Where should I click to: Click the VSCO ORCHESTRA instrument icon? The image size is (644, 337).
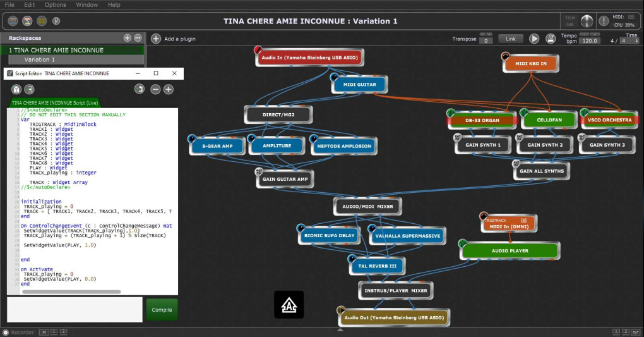click(584, 113)
